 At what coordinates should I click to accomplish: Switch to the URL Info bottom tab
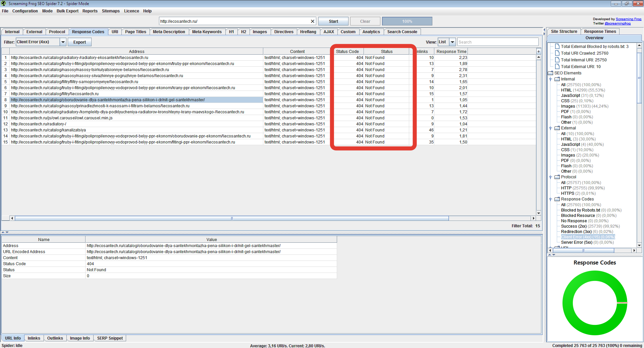[13, 338]
